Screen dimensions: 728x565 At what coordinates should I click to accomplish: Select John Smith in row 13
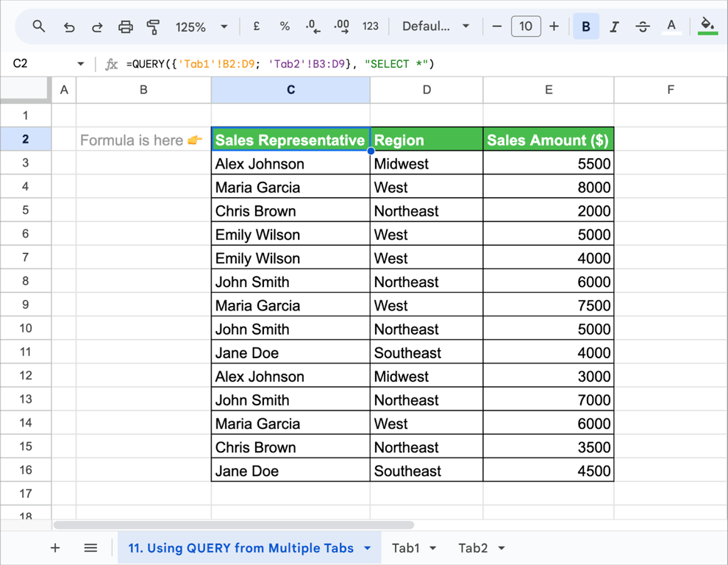point(290,399)
